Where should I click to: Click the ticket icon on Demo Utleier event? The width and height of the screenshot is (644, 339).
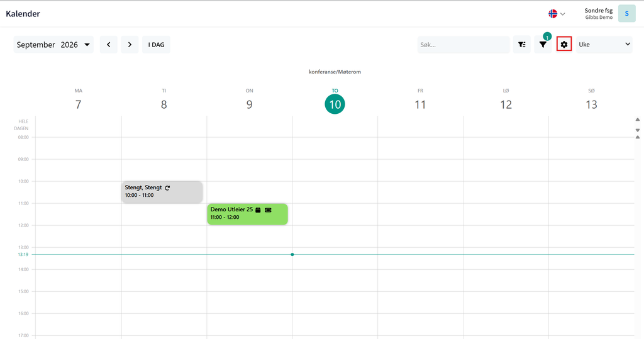[x=268, y=210]
